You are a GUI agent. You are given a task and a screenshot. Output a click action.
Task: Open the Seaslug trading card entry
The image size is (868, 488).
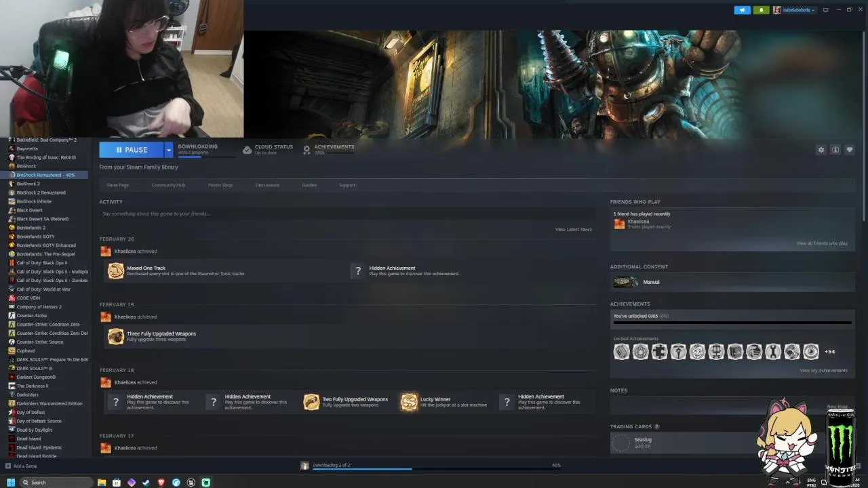point(685,443)
